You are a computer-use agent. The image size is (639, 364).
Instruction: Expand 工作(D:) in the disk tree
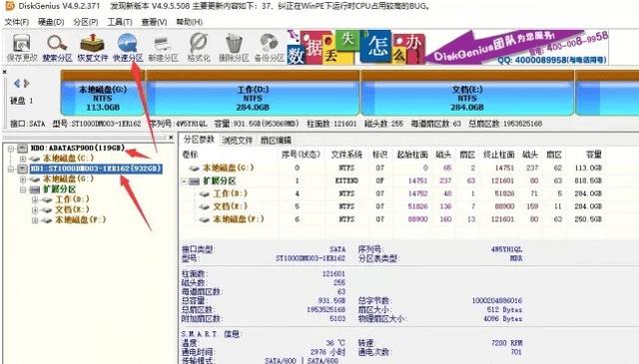click(35, 199)
